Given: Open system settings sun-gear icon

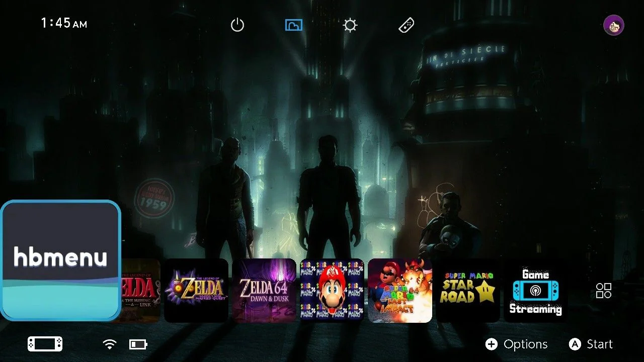Looking at the screenshot, I should (350, 25).
